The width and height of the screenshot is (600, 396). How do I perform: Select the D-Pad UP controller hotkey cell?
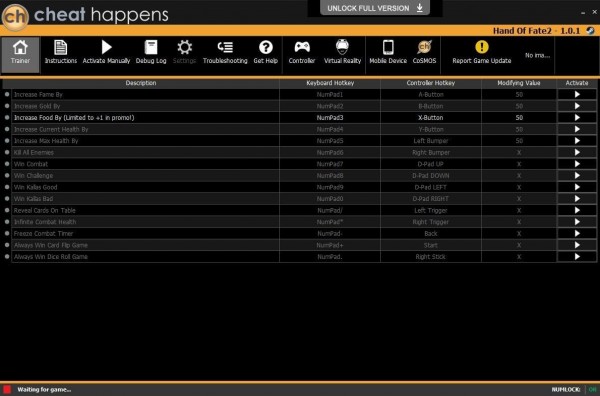point(430,164)
